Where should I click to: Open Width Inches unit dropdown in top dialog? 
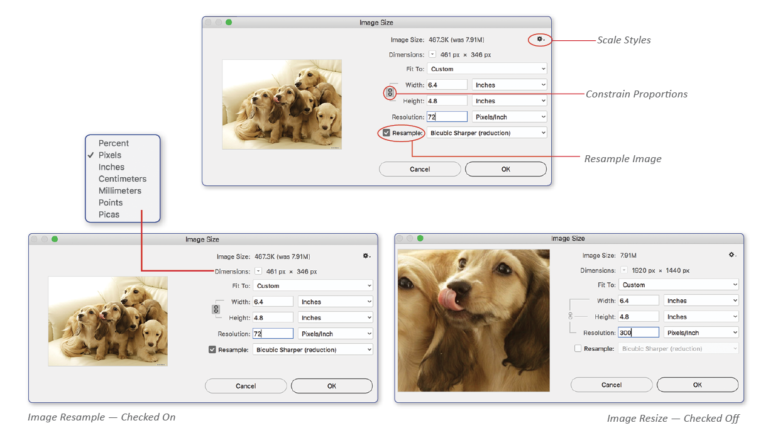[x=509, y=85]
